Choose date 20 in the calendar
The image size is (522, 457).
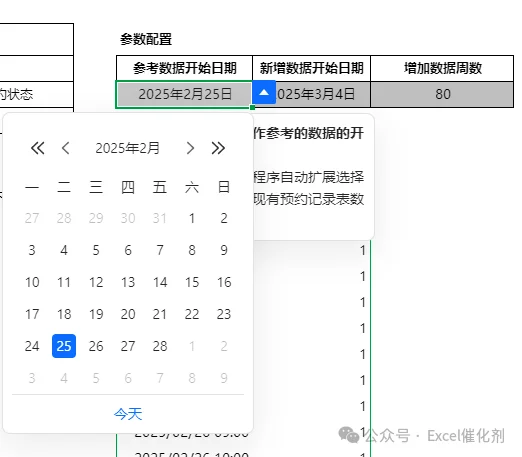click(128, 314)
